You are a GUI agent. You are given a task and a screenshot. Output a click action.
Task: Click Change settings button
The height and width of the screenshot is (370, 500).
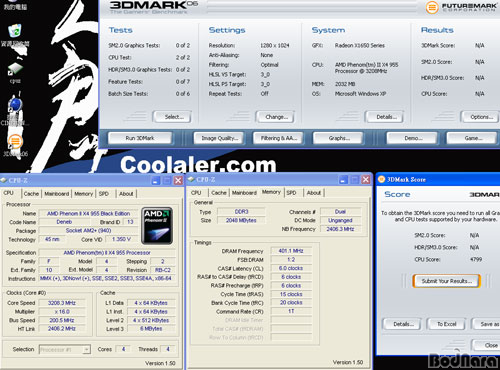(x=275, y=117)
